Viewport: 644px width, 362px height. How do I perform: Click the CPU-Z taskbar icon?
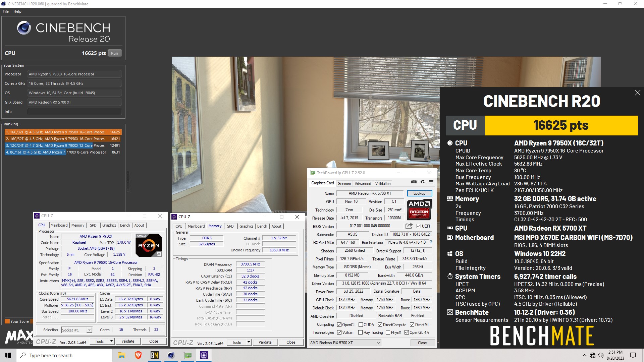pyautogui.click(x=204, y=355)
